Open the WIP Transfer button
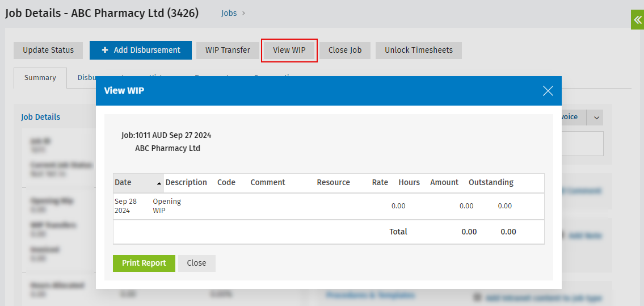Screen dimensions: 644x306 click(x=228, y=50)
